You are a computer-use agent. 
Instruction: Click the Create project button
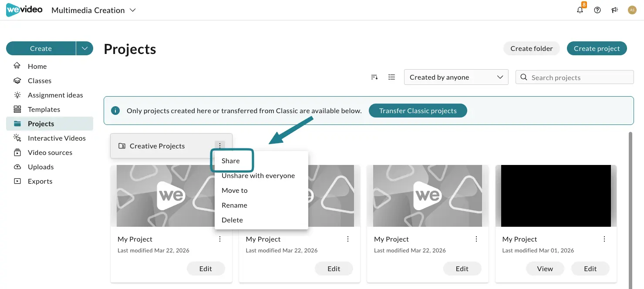pos(597,48)
